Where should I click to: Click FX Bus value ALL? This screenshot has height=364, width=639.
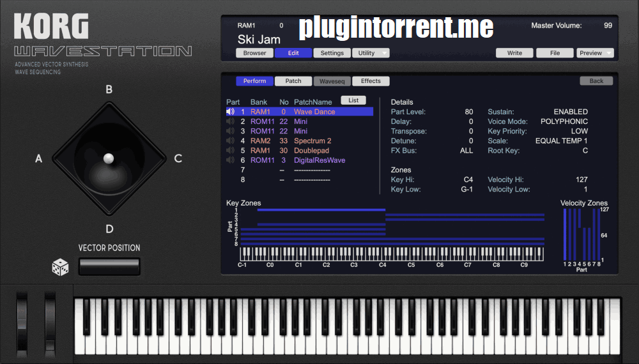point(466,151)
